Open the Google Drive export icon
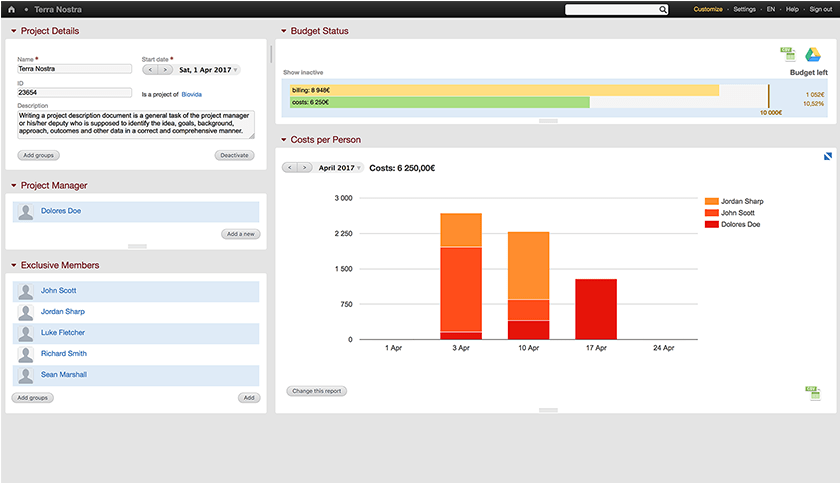 (x=813, y=54)
